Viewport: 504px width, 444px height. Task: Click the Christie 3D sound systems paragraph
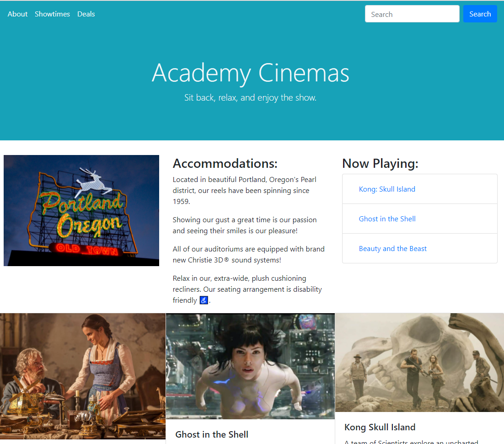pos(248,255)
